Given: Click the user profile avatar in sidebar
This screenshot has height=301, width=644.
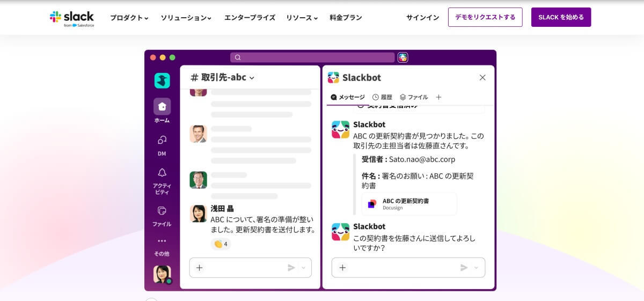Looking at the screenshot, I should click(162, 274).
